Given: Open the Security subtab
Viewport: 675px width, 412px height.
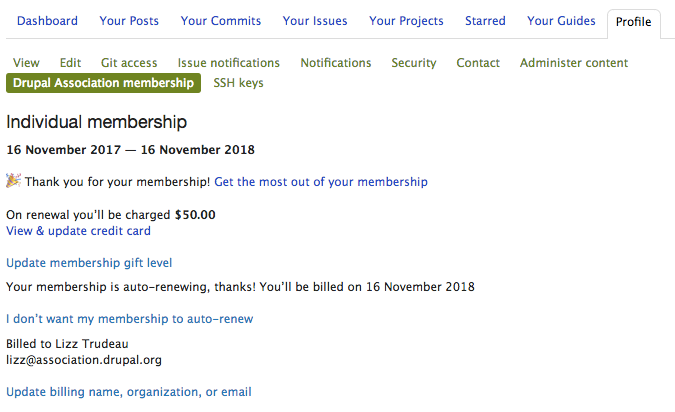Looking at the screenshot, I should (414, 63).
